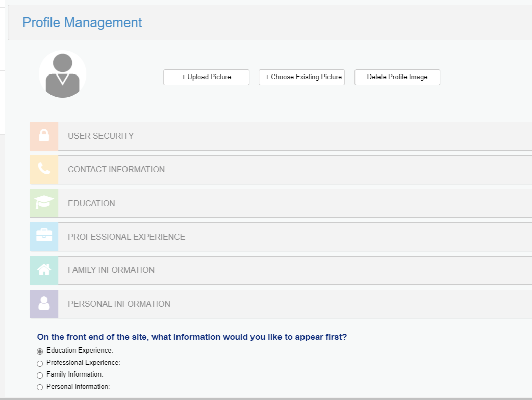This screenshot has height=400, width=532.
Task: Select the Family Information radio button
Action: (40, 375)
